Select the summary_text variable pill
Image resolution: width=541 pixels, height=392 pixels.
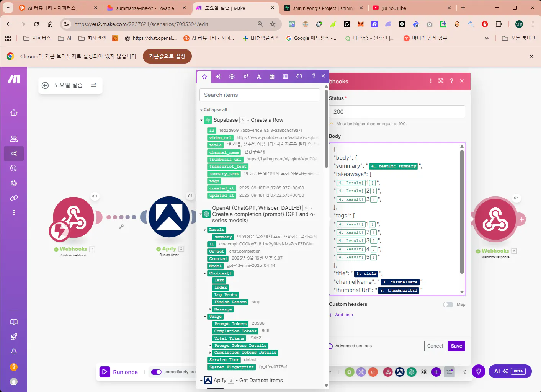224,174
